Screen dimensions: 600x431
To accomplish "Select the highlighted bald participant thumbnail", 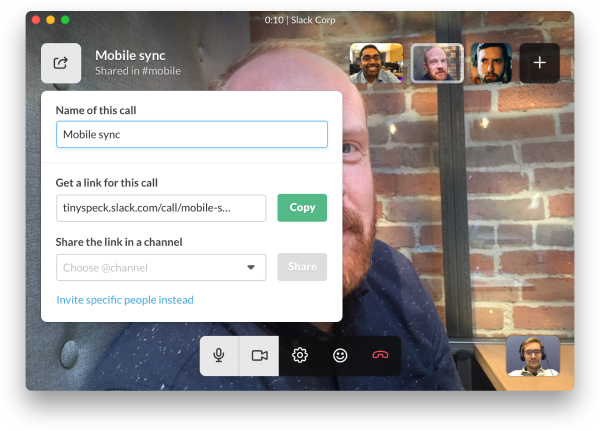I will [x=437, y=63].
